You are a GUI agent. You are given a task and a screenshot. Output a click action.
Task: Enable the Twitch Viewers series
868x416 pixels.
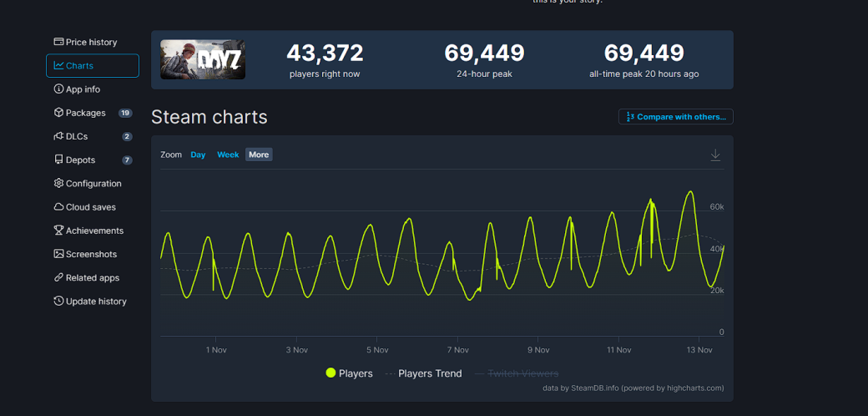(517, 373)
